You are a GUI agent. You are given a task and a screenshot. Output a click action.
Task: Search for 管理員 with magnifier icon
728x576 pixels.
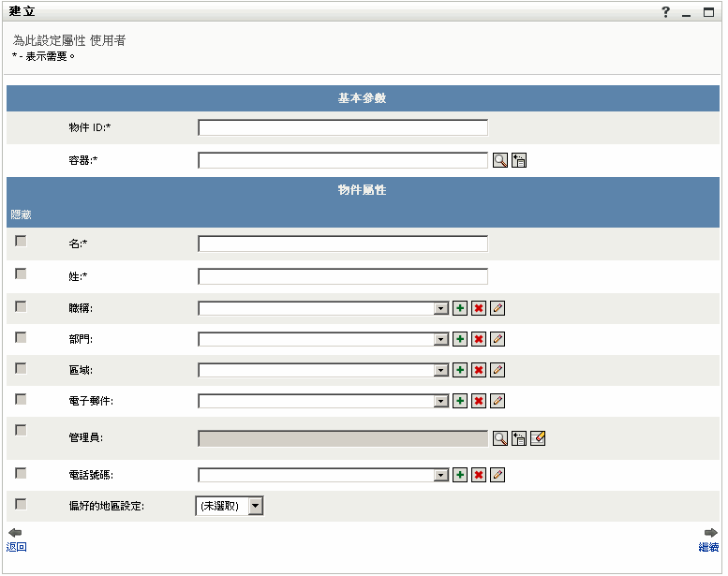click(500, 438)
